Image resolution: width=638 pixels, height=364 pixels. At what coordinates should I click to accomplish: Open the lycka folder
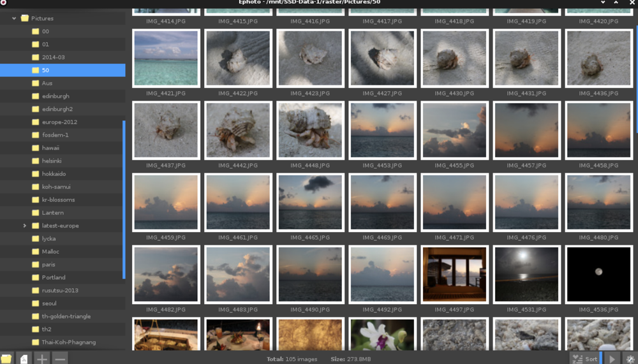[63, 238]
